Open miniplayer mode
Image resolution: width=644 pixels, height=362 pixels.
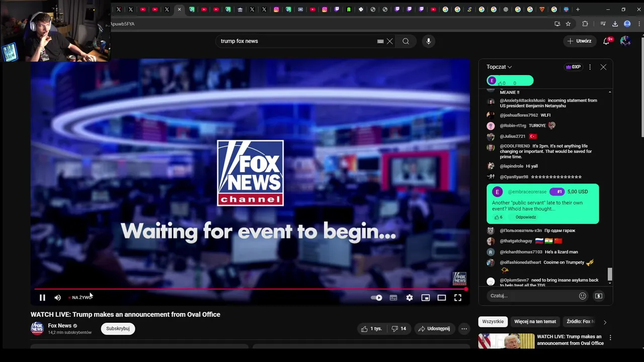click(x=426, y=298)
